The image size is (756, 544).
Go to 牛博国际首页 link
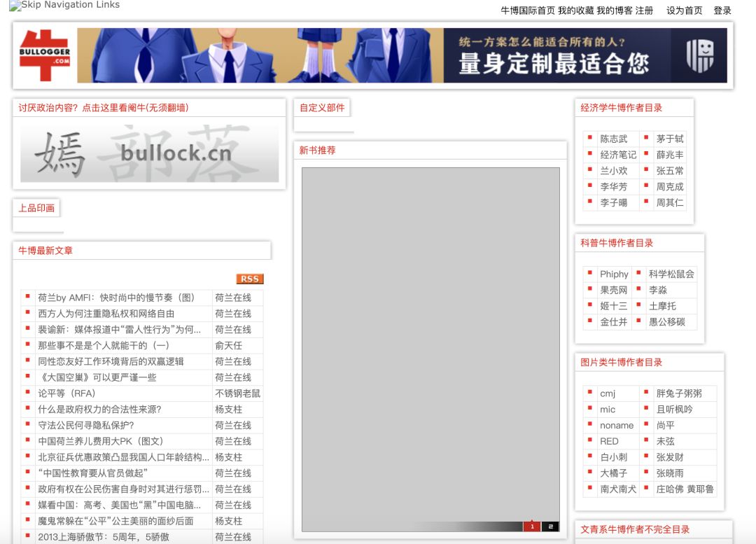click(528, 11)
